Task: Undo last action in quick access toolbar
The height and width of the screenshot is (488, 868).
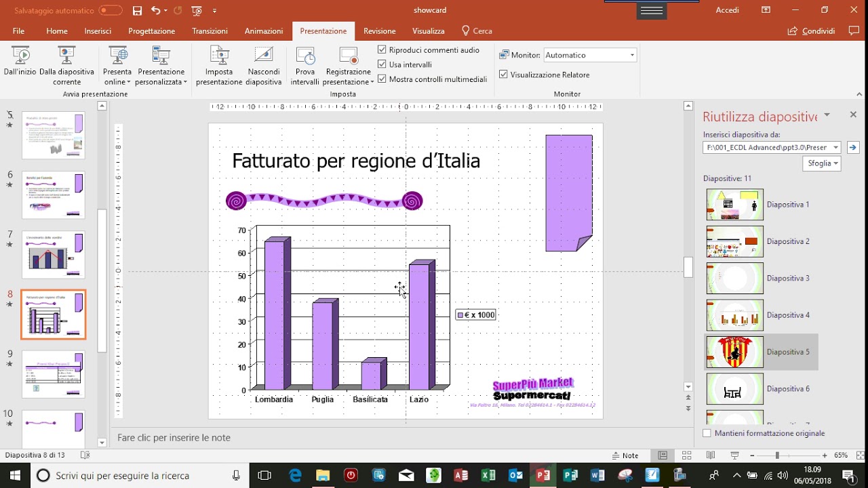Action: pos(156,10)
